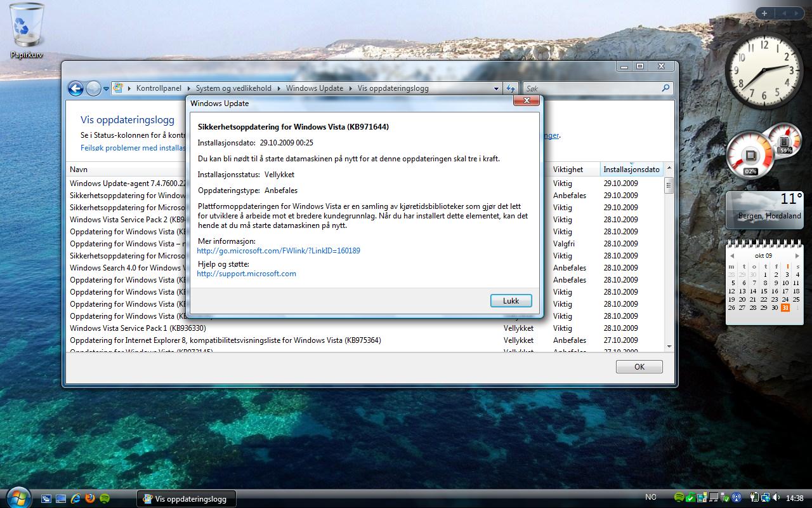This screenshot has width=812, height=508.
Task: Select the Windows Vista Service Pack 2 row
Action: [128, 220]
